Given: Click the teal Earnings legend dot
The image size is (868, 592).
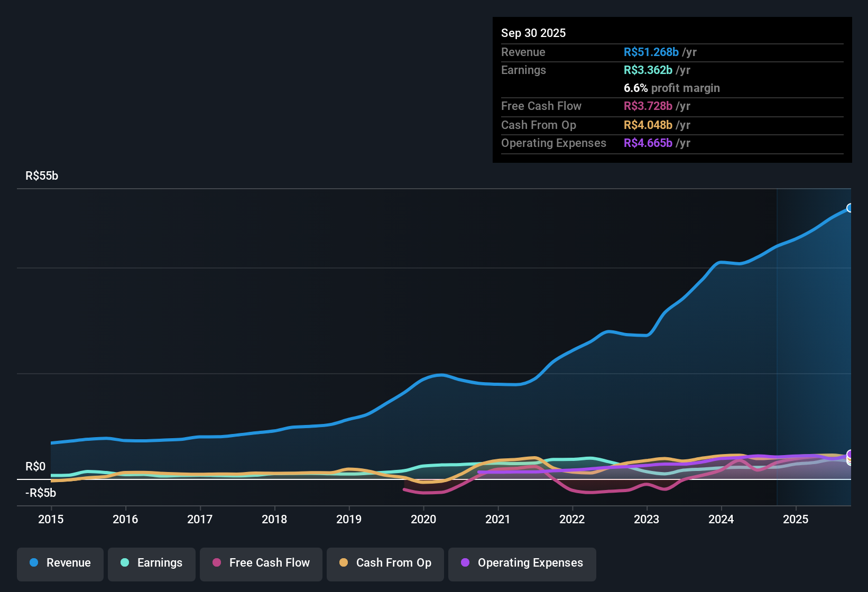Looking at the screenshot, I should [125, 563].
